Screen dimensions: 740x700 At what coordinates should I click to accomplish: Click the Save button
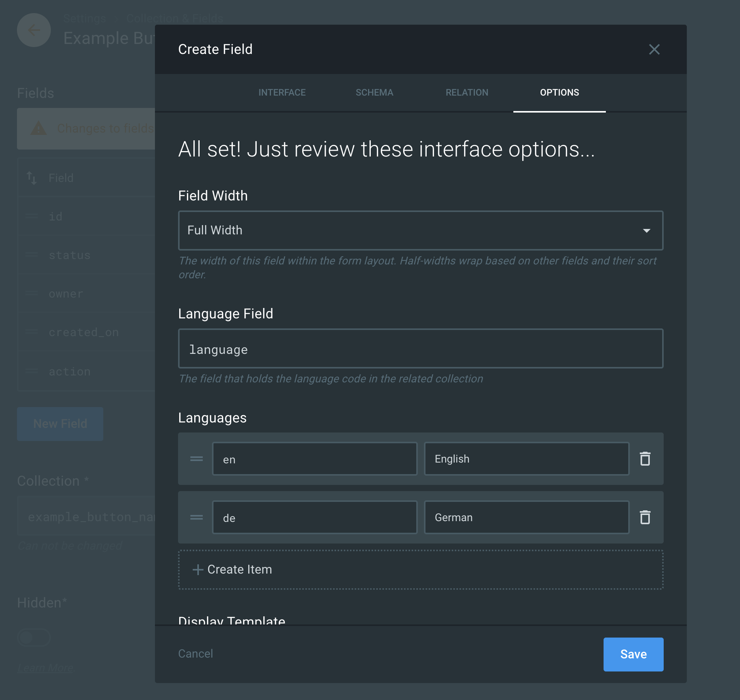[633, 654]
